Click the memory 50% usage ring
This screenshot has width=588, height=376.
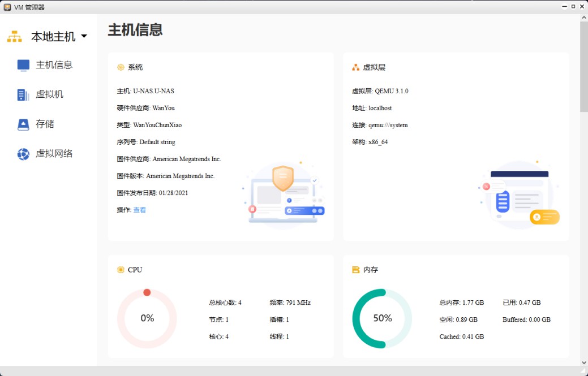[383, 318]
